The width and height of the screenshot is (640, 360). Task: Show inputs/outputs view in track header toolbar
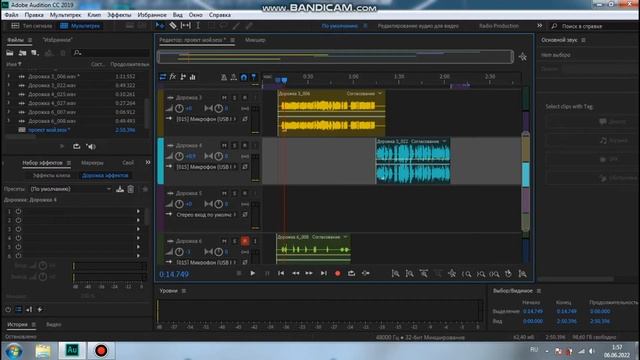[x=163, y=77]
